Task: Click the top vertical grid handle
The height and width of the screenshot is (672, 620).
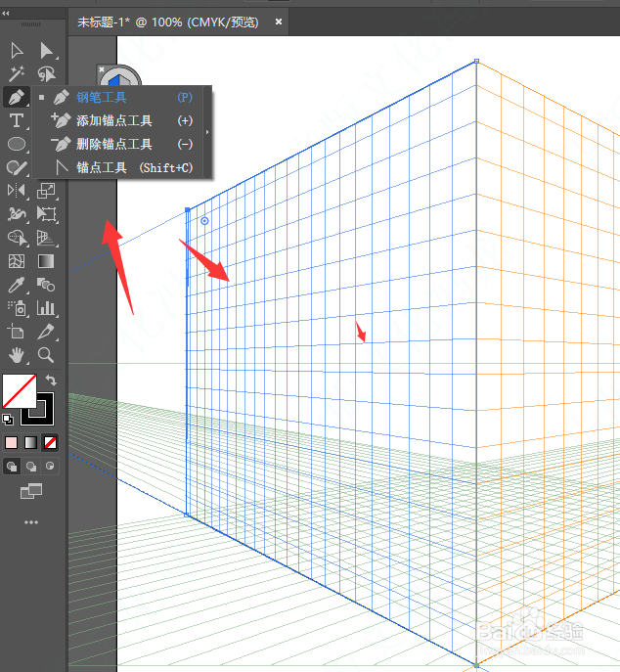Action: tap(476, 61)
